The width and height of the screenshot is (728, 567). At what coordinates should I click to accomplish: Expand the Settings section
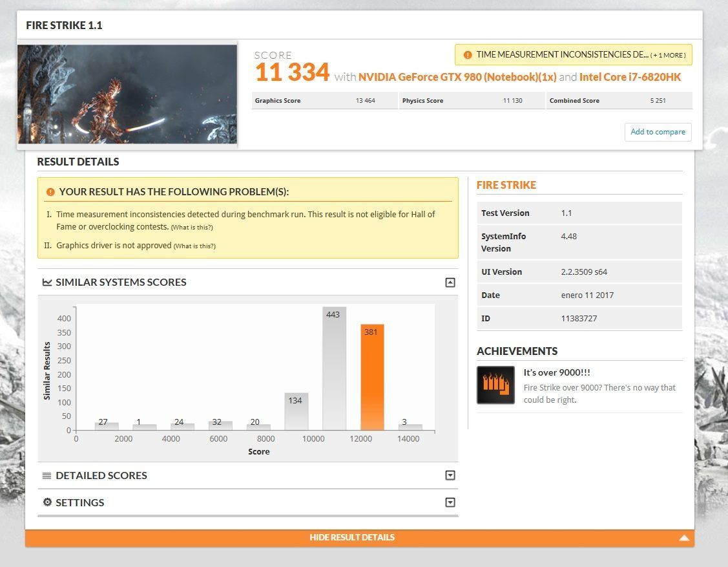pos(450,502)
